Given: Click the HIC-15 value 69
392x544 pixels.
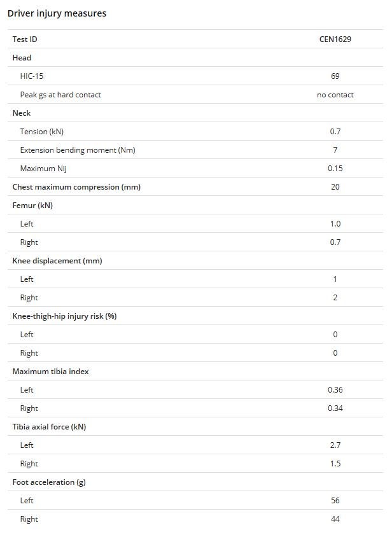Looking at the screenshot, I should click(x=335, y=76).
